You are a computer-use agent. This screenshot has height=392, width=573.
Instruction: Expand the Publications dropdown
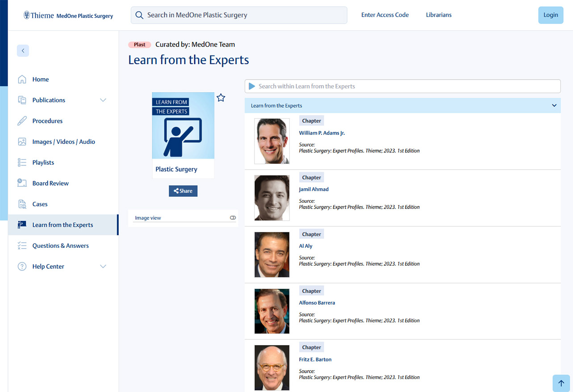coord(103,100)
